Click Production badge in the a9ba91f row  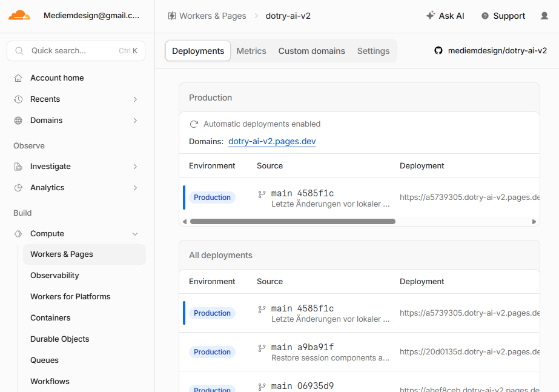pyautogui.click(x=212, y=351)
